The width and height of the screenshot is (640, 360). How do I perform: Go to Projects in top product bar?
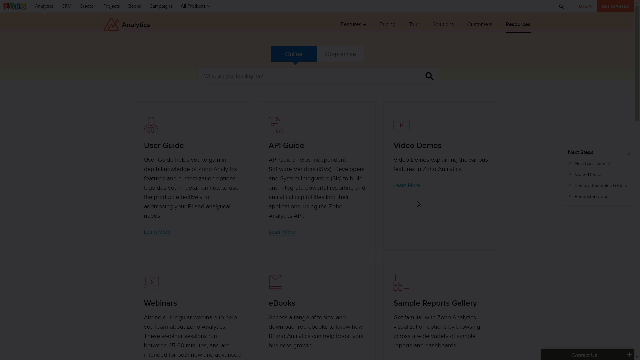pos(111,6)
